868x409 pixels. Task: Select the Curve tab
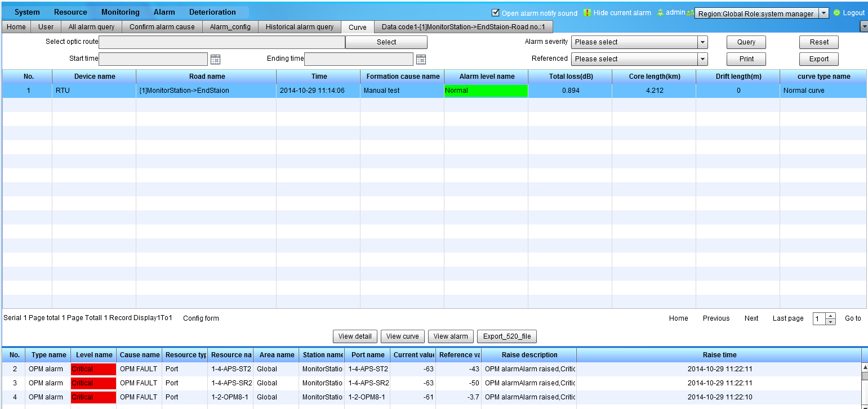click(358, 27)
